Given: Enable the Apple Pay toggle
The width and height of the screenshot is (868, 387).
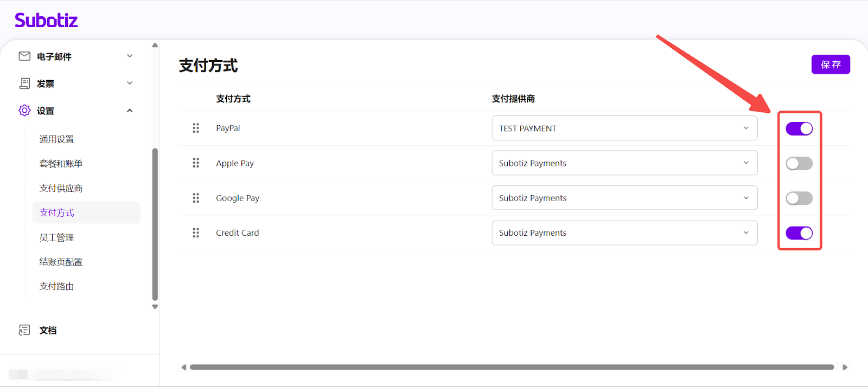Looking at the screenshot, I should [799, 163].
